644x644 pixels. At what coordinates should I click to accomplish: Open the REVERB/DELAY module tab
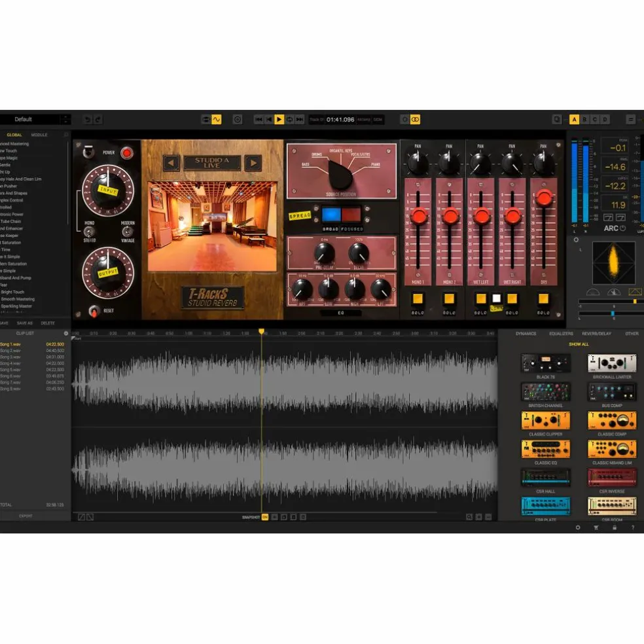click(x=596, y=334)
